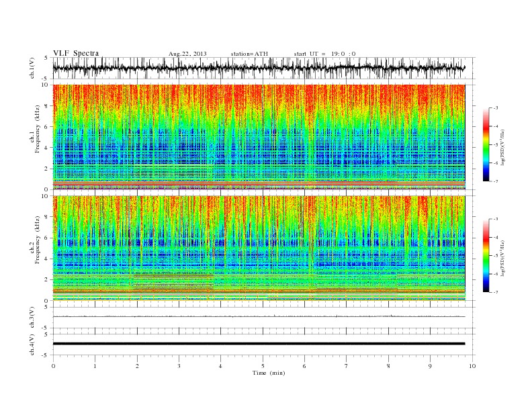
Task: Click the "8" kHz tick of the ch.2 spectrogram
Action: [46, 217]
